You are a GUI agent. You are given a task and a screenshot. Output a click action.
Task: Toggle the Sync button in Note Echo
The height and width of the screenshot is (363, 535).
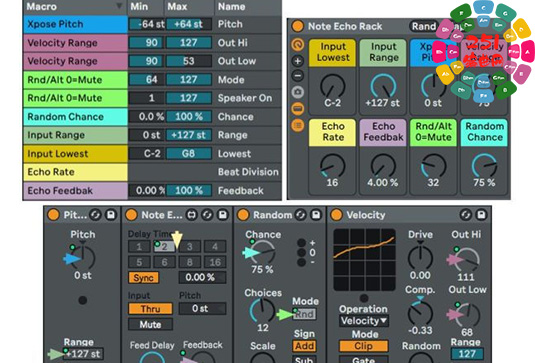coord(144,278)
